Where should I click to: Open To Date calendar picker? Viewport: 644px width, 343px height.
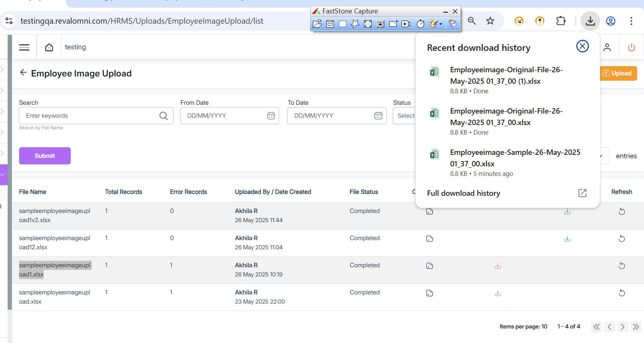coord(378,116)
